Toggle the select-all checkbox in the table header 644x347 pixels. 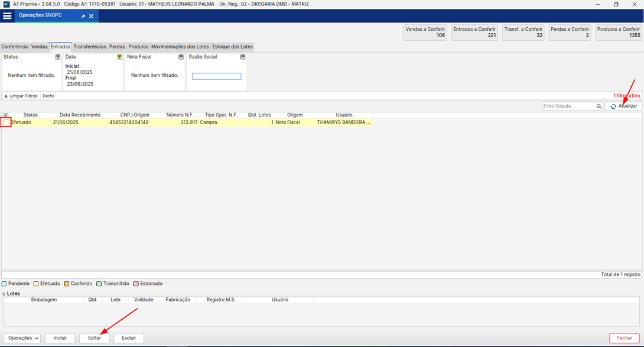click(6, 115)
